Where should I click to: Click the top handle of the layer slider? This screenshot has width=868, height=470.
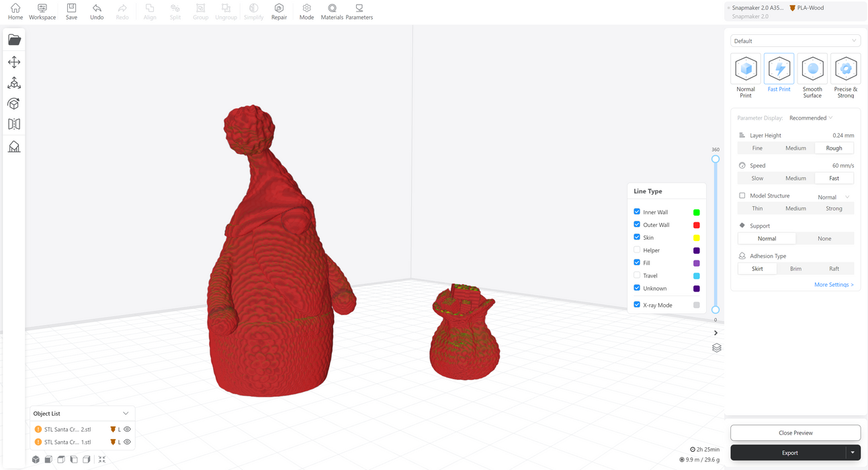pos(715,159)
